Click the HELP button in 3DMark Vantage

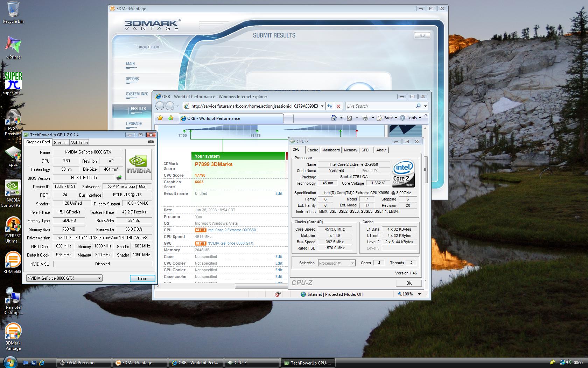[x=422, y=35]
